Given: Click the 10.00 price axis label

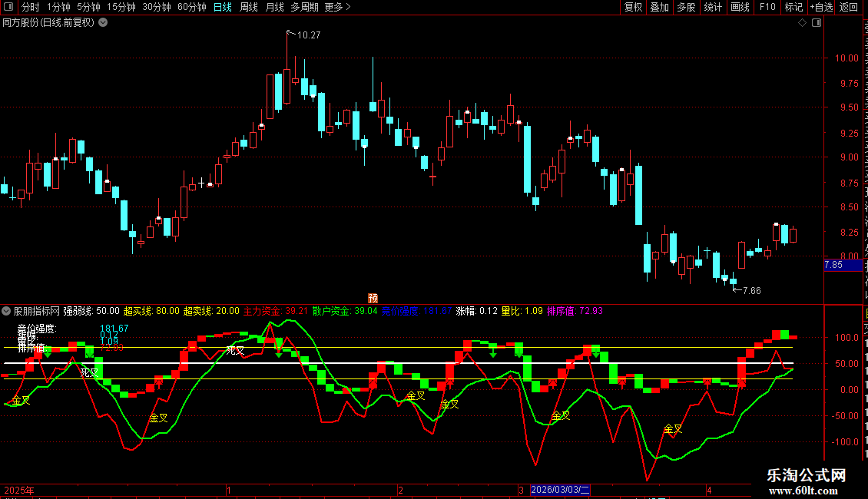Looking at the screenshot, I should 846,58.
